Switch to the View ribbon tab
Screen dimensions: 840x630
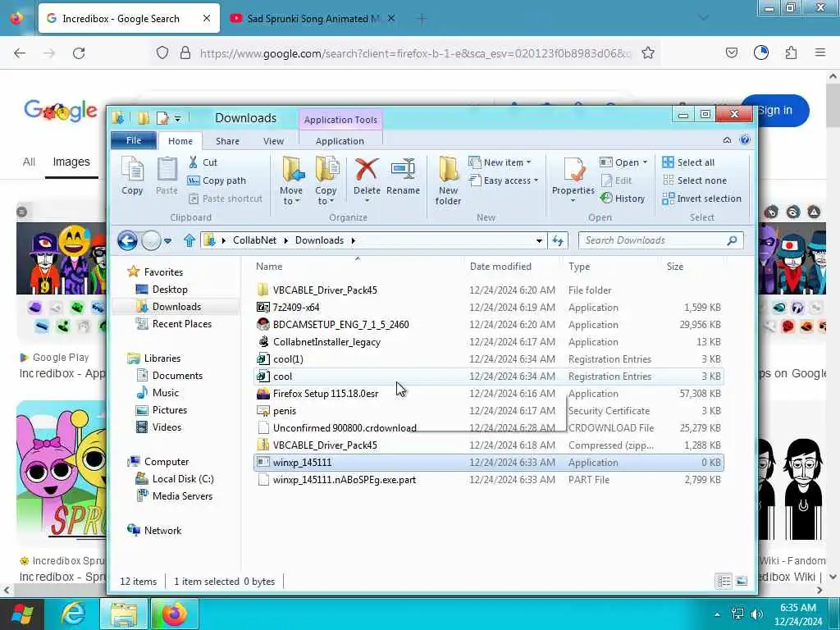point(273,141)
